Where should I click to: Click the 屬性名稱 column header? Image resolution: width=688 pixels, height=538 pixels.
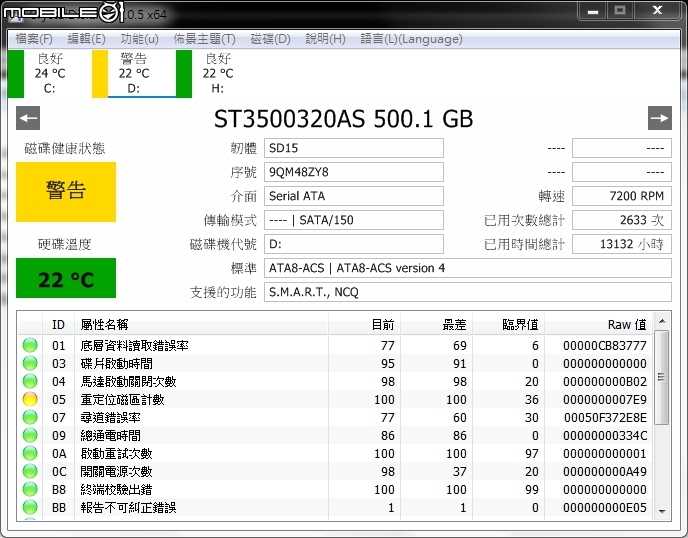click(201, 324)
